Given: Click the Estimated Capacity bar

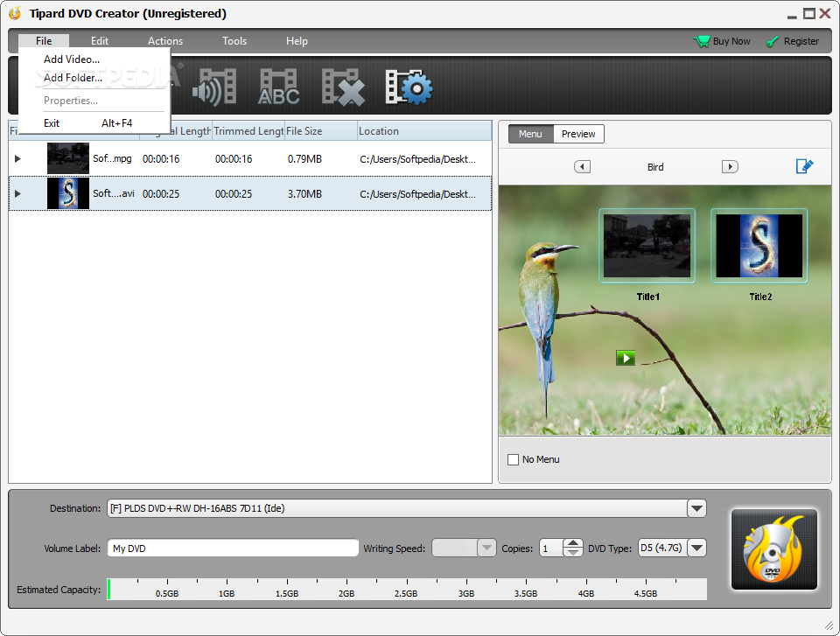Looking at the screenshot, I should pyautogui.click(x=407, y=589).
